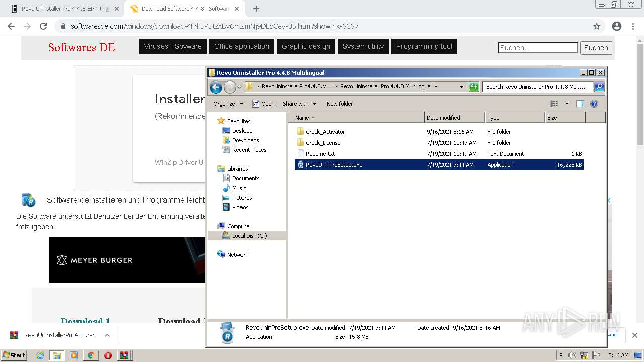Viewport: 644px width, 362px height.
Task: Open options arrow for downloaded rar file
Action: (107, 335)
